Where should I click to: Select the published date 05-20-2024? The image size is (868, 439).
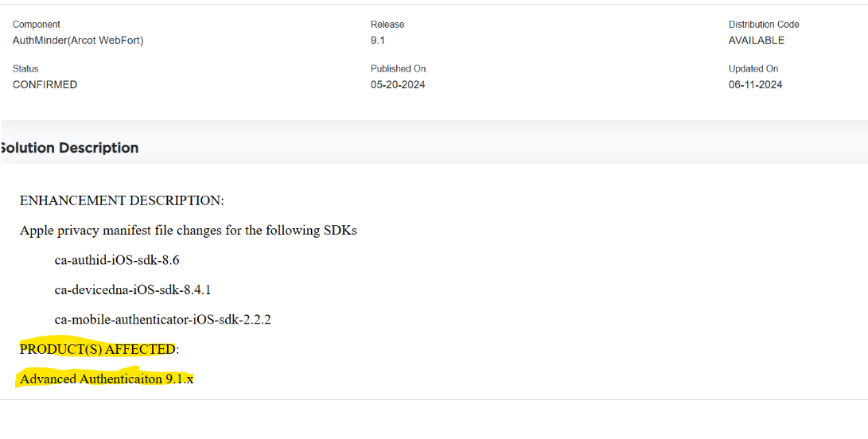pyautogui.click(x=398, y=85)
